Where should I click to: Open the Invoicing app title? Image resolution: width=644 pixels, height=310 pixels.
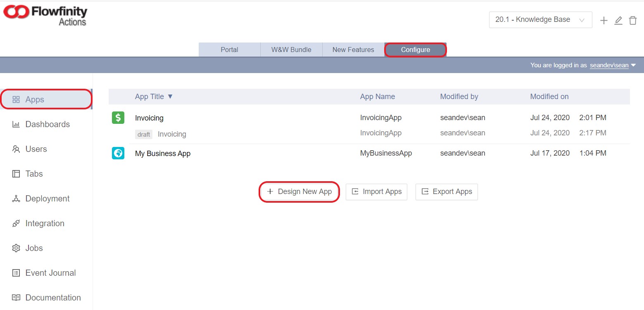pos(149,118)
